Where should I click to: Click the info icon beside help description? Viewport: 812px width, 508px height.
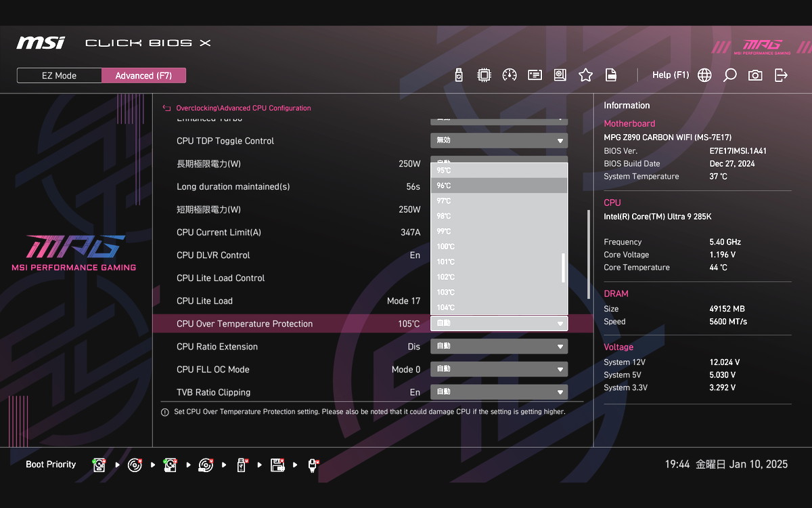click(165, 412)
